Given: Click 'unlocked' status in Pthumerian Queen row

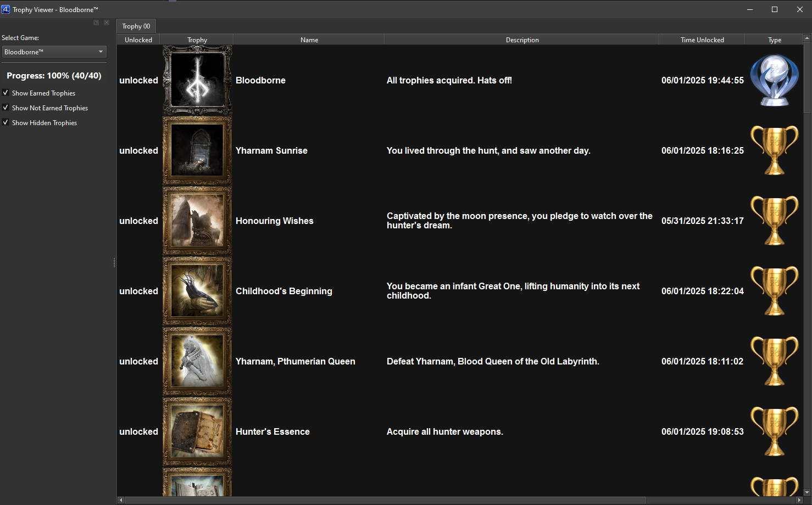Looking at the screenshot, I should click(138, 361).
